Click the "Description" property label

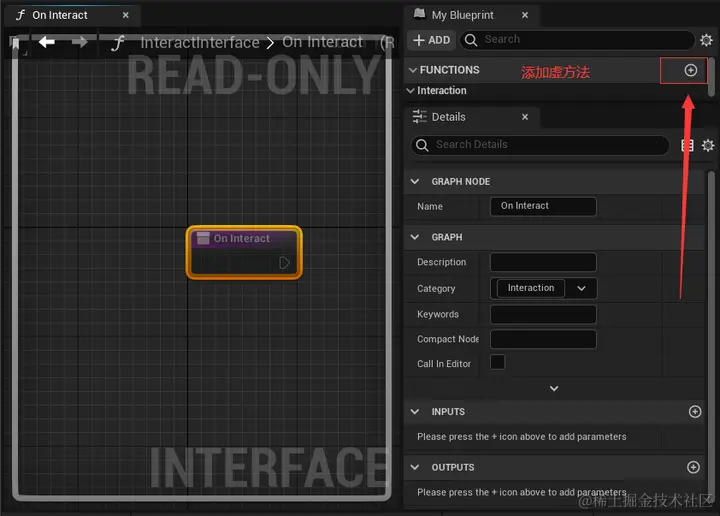[x=442, y=262]
